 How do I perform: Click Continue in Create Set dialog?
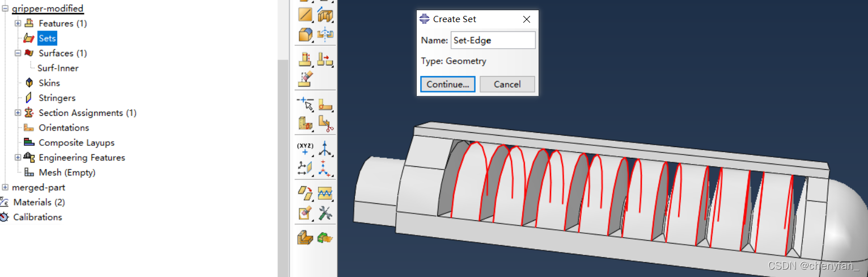(x=447, y=85)
